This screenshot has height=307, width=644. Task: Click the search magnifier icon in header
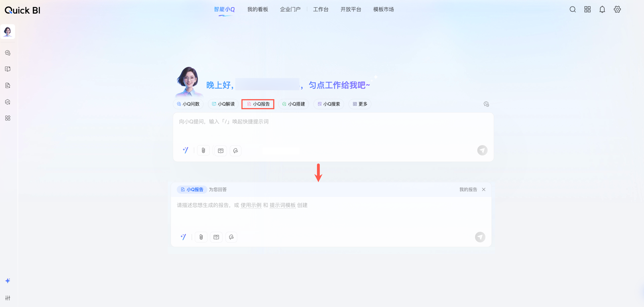point(573,9)
